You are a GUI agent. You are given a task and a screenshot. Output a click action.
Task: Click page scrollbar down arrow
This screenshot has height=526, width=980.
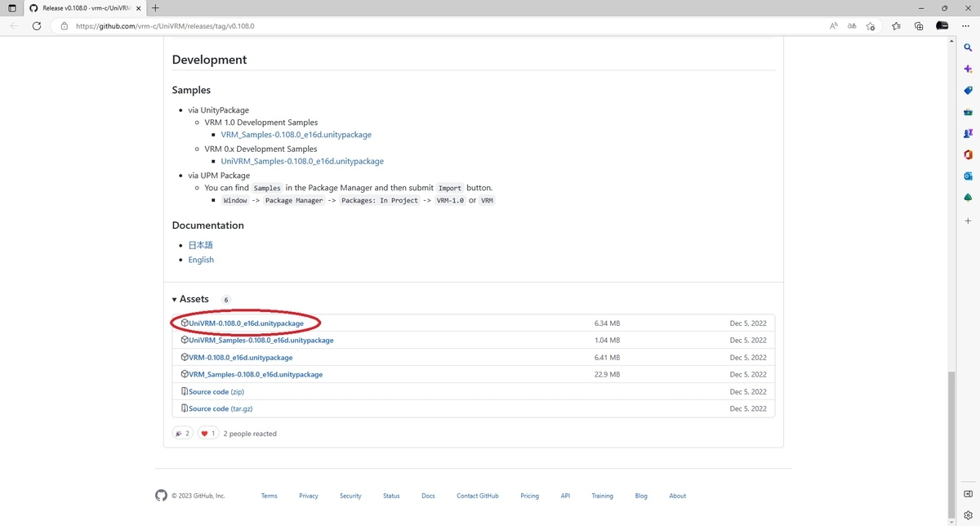952,521
